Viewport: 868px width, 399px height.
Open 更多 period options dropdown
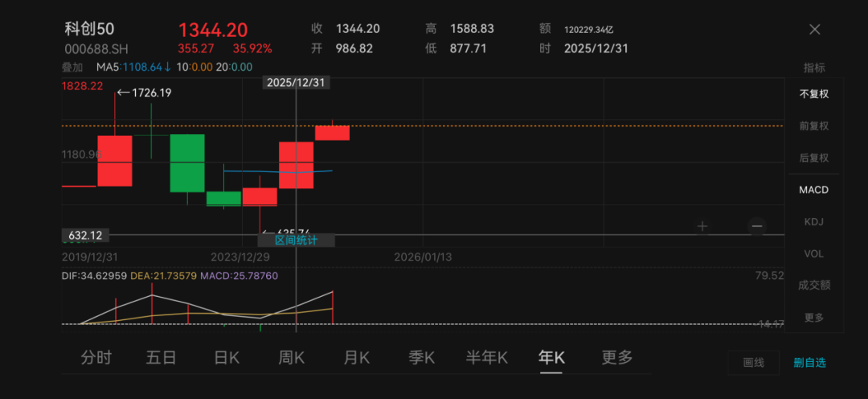(616, 358)
